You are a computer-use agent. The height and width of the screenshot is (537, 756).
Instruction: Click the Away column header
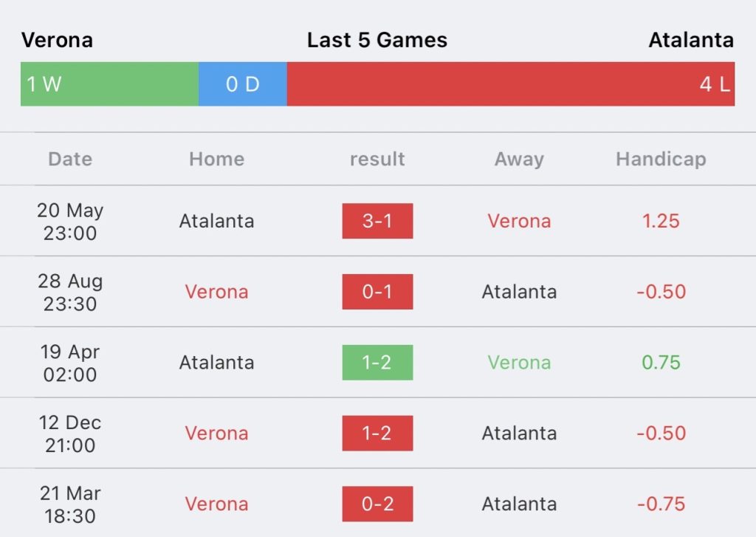[519, 160]
